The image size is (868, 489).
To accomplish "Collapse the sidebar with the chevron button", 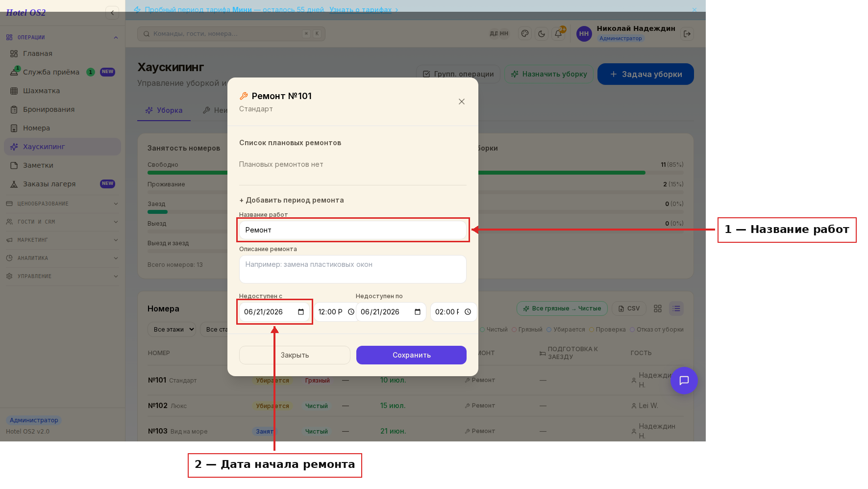I will click(x=112, y=13).
